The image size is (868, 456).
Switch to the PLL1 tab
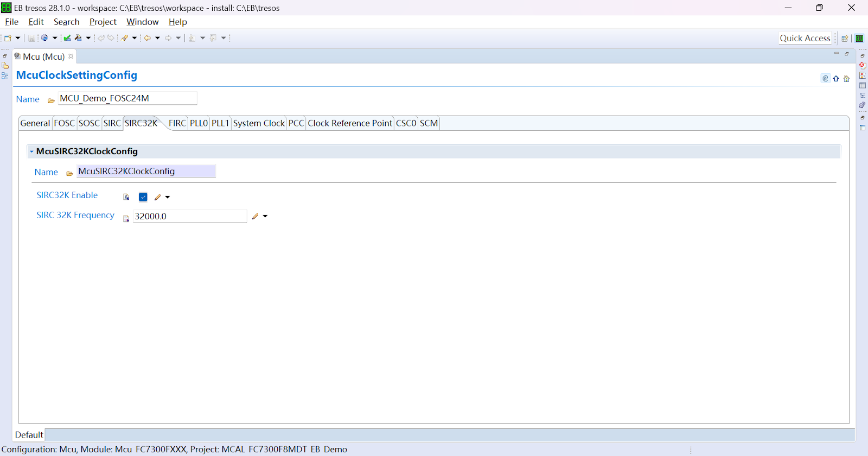220,123
